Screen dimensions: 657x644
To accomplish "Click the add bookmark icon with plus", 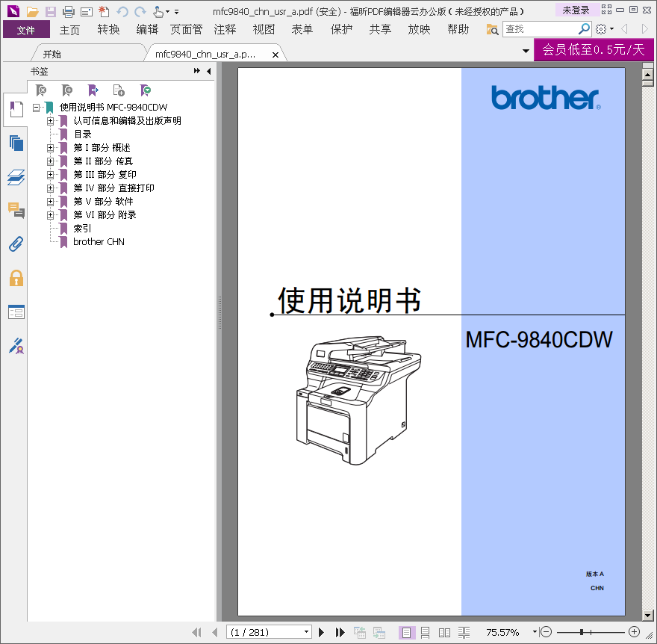I will 66,90.
